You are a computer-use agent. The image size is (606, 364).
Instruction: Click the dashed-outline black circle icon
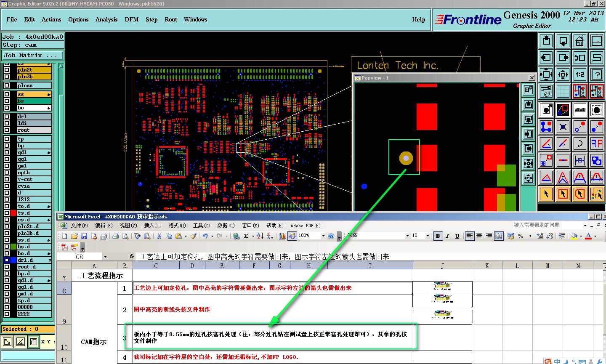click(x=597, y=110)
